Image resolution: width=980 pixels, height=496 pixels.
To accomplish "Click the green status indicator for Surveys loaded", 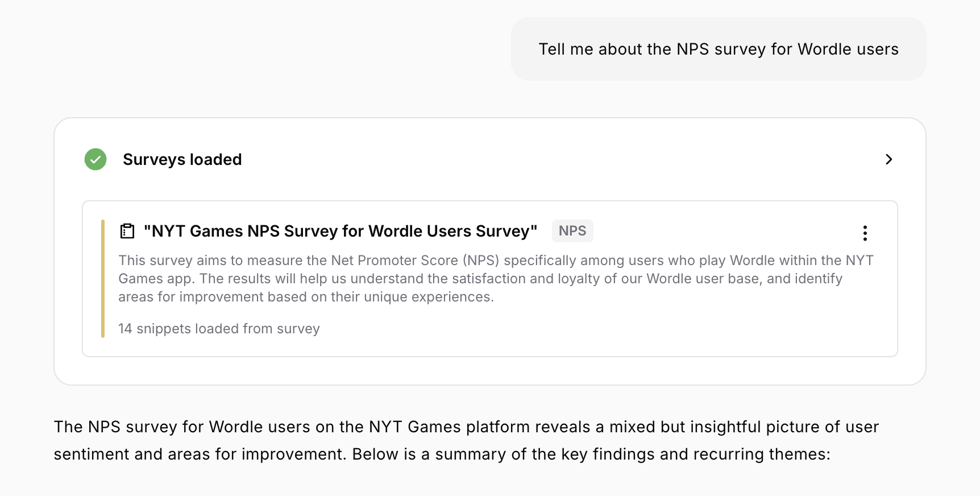I will pyautogui.click(x=95, y=159).
